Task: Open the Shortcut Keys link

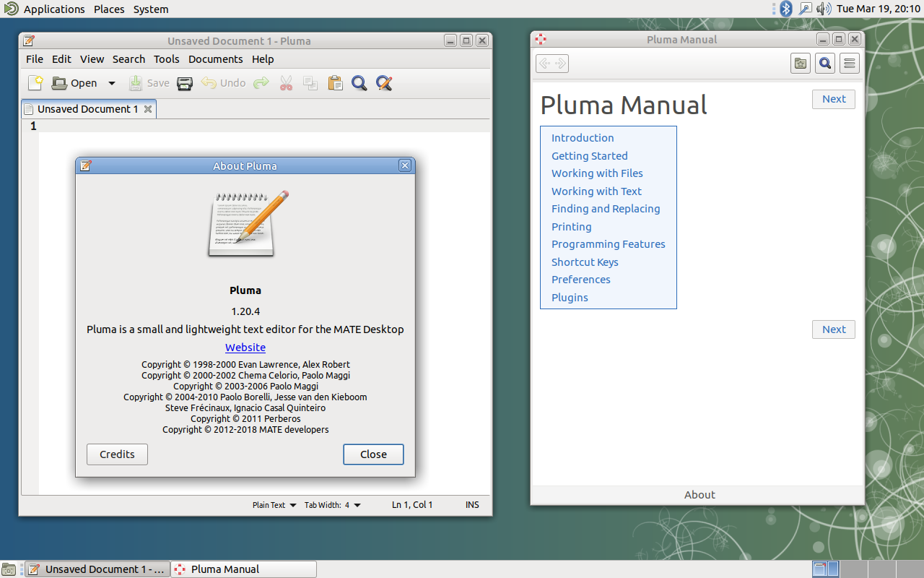Action: (x=585, y=262)
